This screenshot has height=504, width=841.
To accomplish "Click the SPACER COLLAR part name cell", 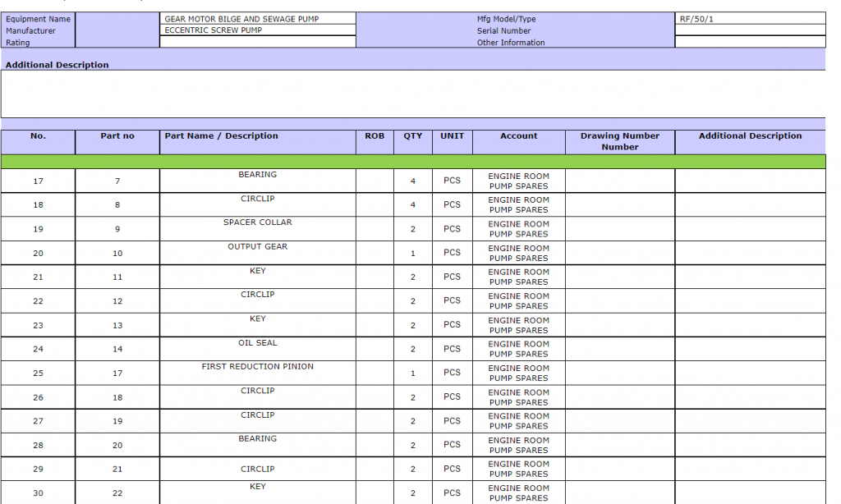I will pos(258,228).
